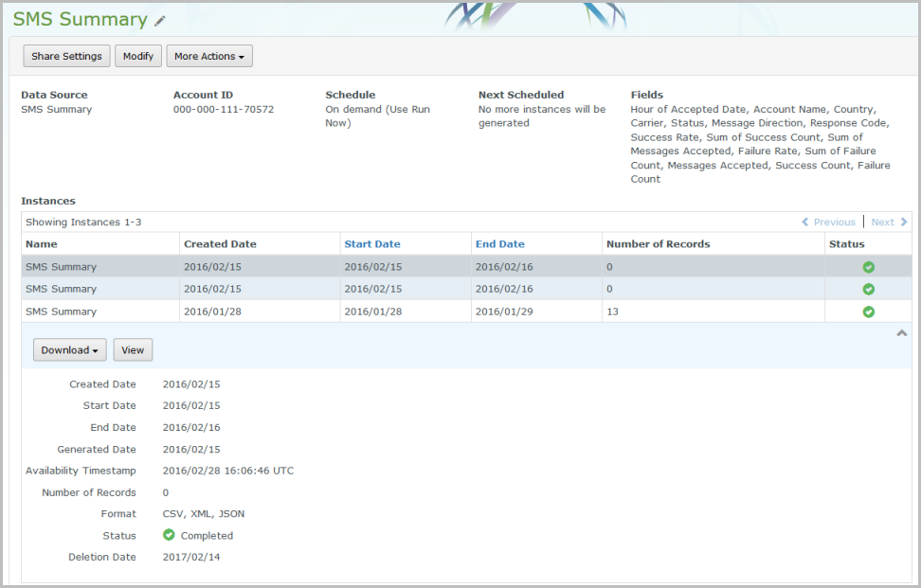Click the Schedule value On demand (Use Run Now)
Screen dimensions: 921x588
[378, 116]
